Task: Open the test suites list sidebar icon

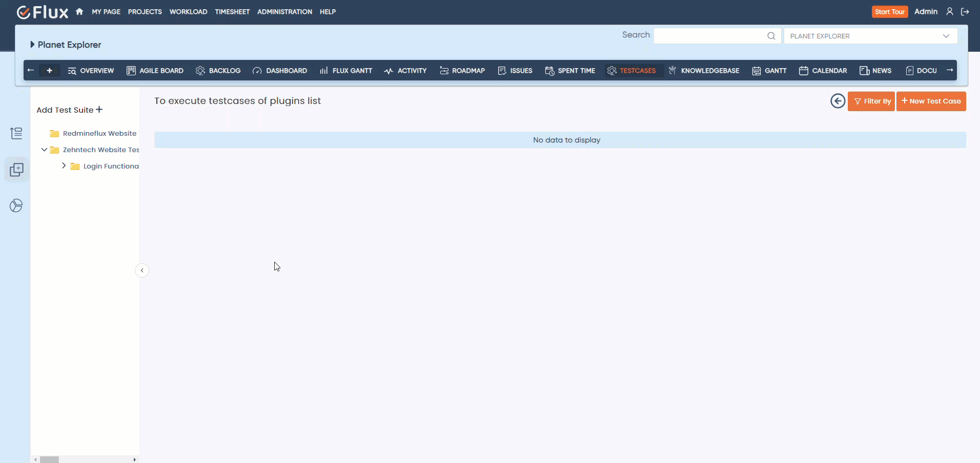Action: coord(16,134)
